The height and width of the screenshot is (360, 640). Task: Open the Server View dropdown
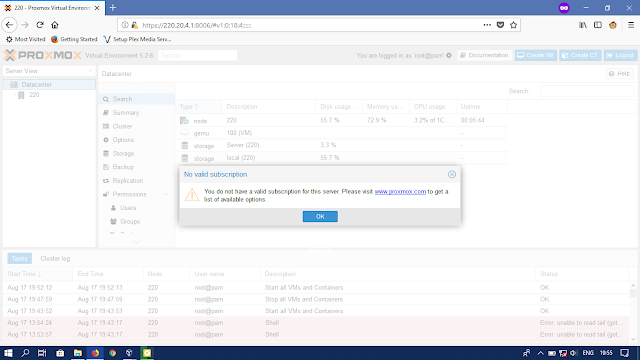point(49,71)
